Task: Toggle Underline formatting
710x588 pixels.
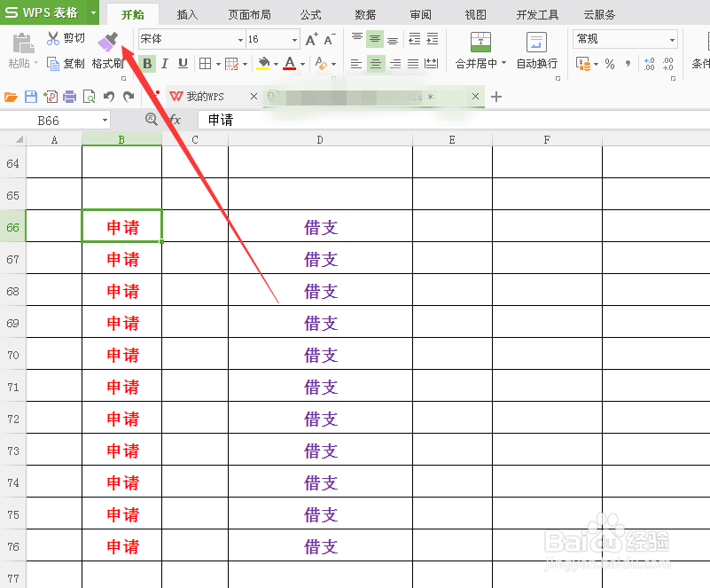Action: point(183,64)
